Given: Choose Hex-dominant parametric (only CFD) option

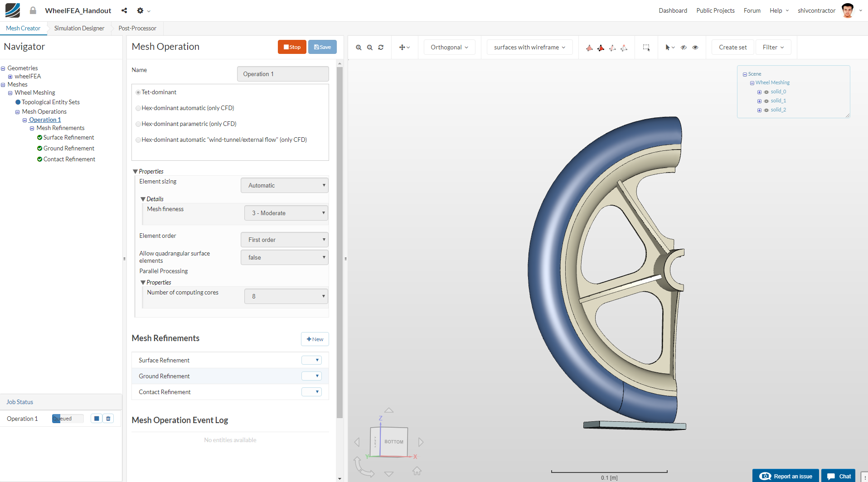Looking at the screenshot, I should point(138,124).
